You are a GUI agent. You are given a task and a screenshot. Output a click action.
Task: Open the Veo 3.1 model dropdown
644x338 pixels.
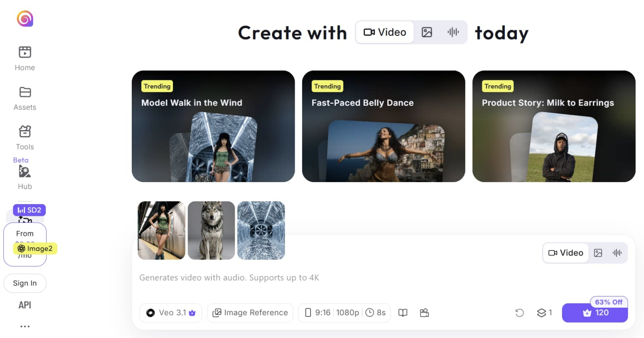171,313
